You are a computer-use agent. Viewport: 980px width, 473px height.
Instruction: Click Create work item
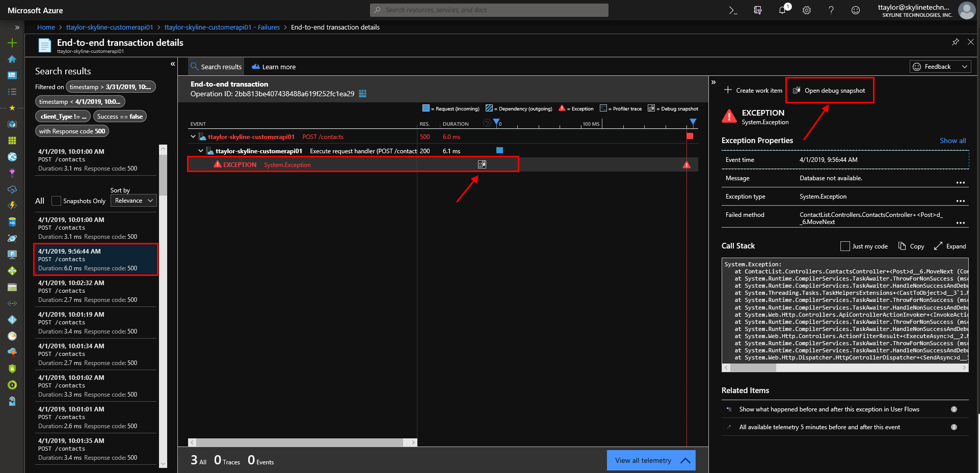753,91
